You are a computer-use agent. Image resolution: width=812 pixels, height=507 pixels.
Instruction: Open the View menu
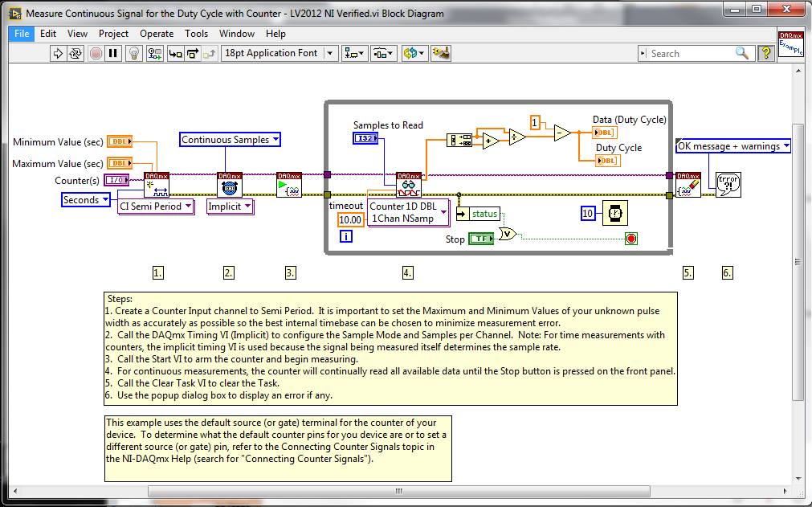[x=77, y=34]
